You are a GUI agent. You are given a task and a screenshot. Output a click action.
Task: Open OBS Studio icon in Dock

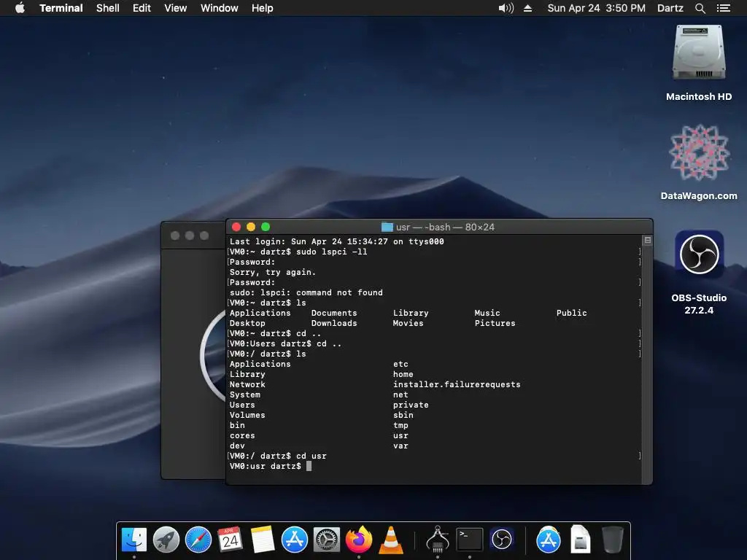502,540
